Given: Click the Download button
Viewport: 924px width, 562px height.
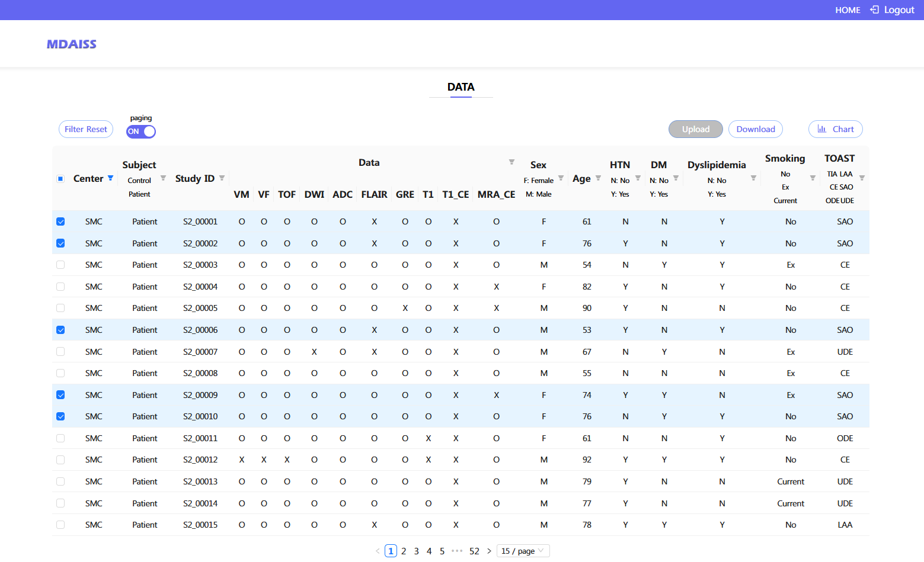Looking at the screenshot, I should click(755, 129).
